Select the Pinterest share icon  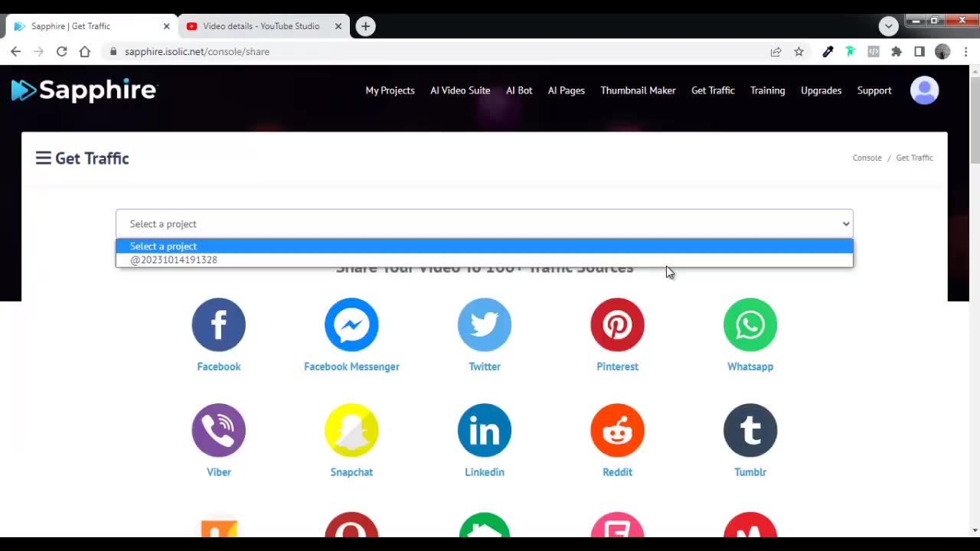(617, 324)
